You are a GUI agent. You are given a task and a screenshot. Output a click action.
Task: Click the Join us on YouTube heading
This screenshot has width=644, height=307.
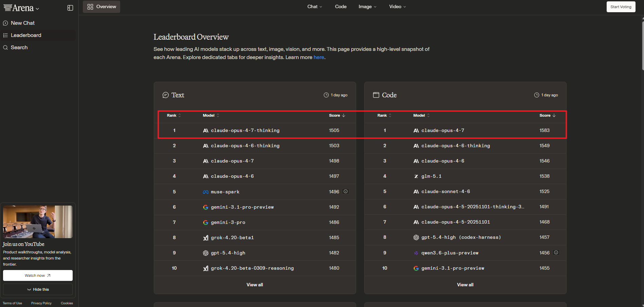coord(23,244)
